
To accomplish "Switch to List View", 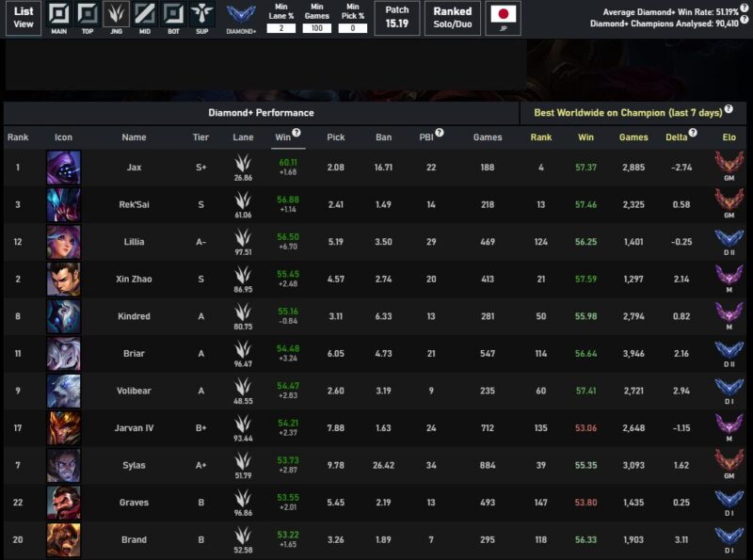I will click(x=24, y=17).
